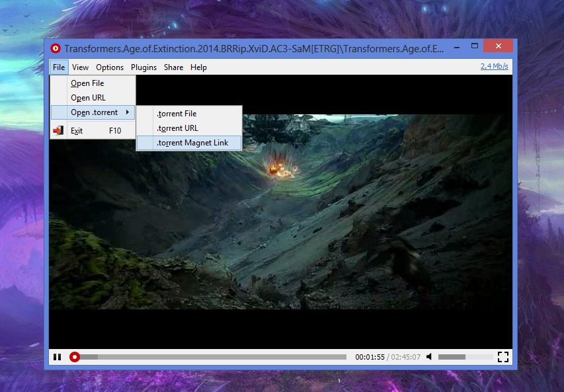Open the Share menu
Image resolution: width=564 pixels, height=392 pixels.
[x=173, y=67]
